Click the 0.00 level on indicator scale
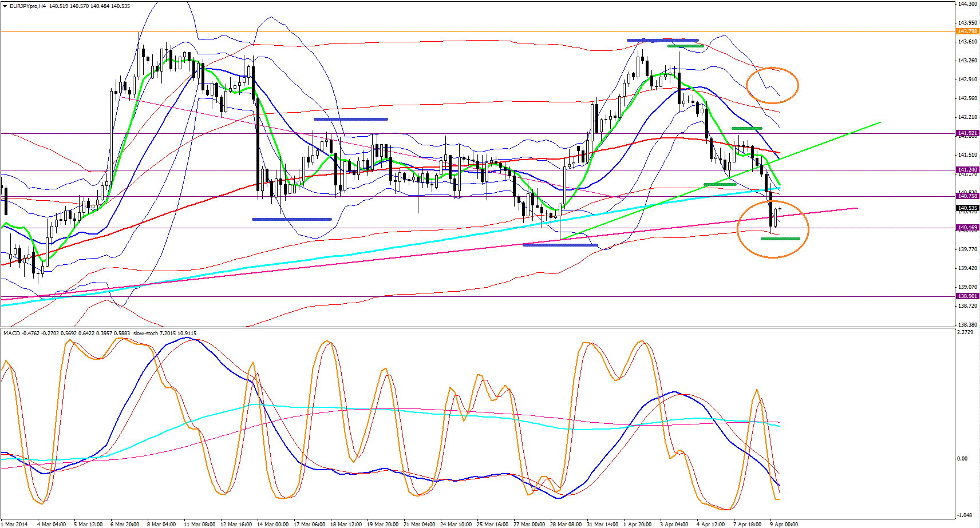980x528 pixels. tap(962, 459)
